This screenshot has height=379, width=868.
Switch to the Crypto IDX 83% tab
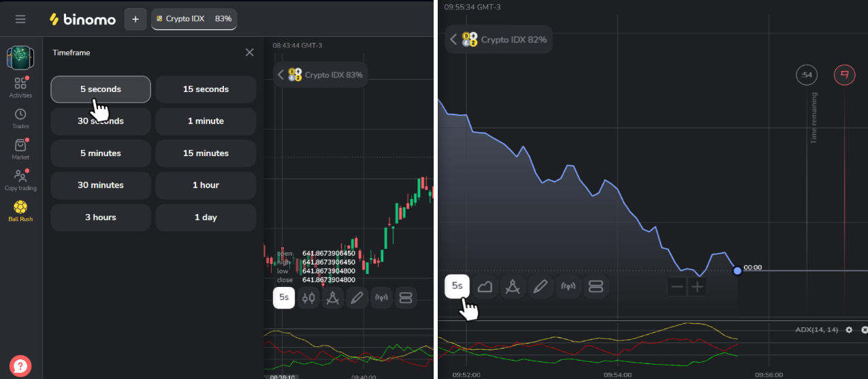tap(194, 19)
